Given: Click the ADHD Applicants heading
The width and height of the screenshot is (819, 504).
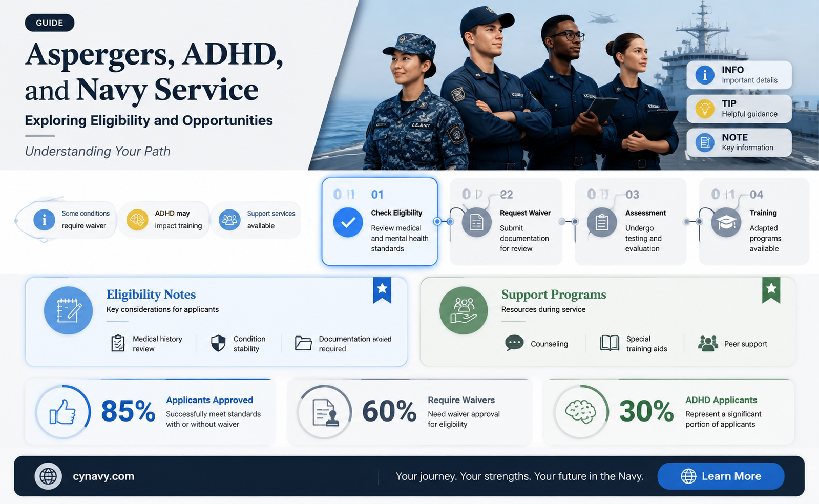Looking at the screenshot, I should (721, 400).
